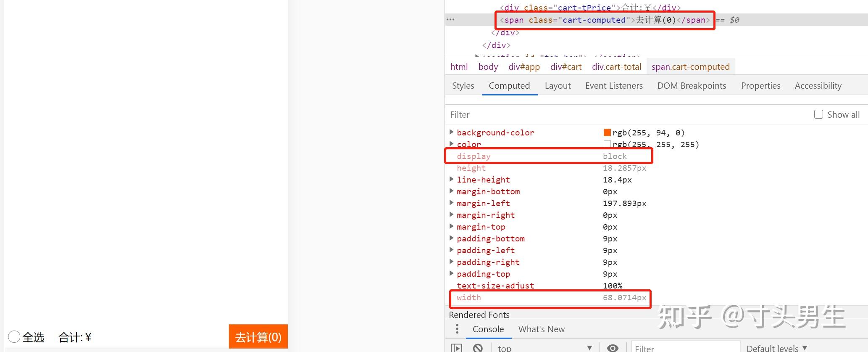Expand the margin-left property
Screen dimensions: 868x352
click(452, 203)
